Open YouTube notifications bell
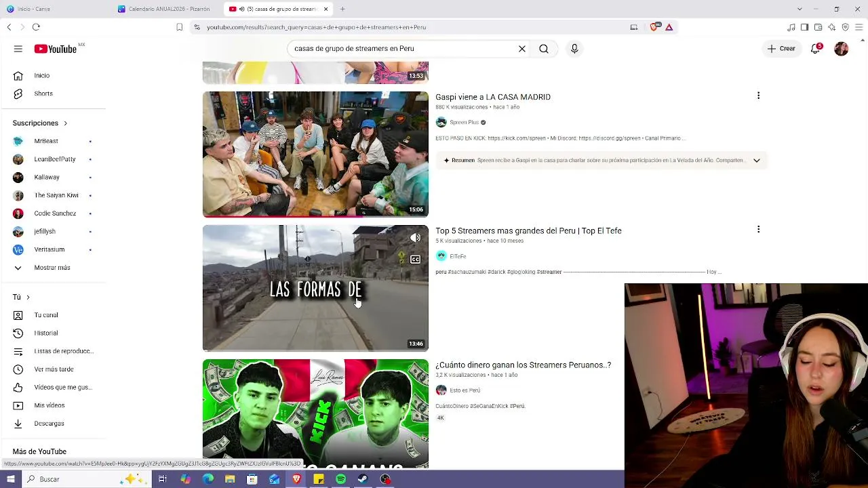This screenshot has height=488, width=868. (x=816, y=49)
